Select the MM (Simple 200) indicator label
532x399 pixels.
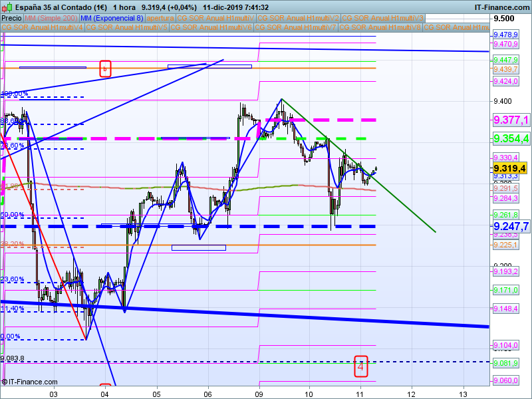coord(51,19)
